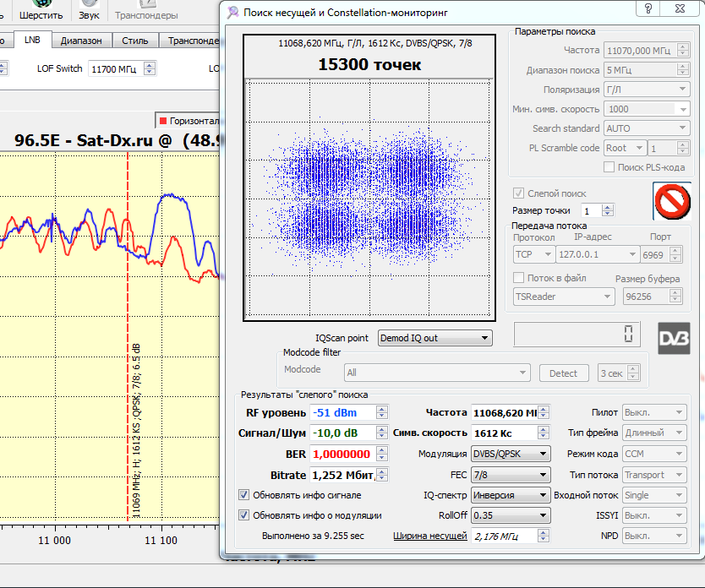Image resolution: width=705 pixels, height=588 pixels.
Task: Open the Протокол TCP dropdown
Action: coord(533,254)
